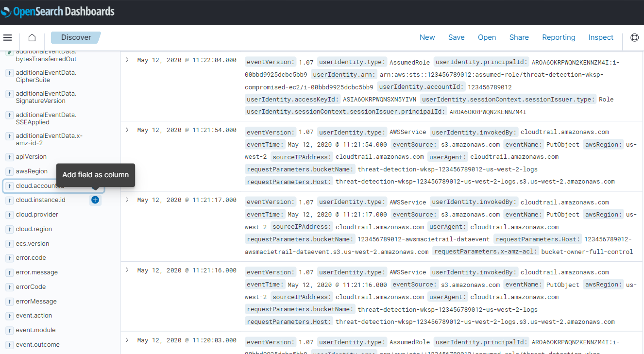The width and height of the screenshot is (644, 354).
Task: Click Save in the top menu
Action: [456, 37]
